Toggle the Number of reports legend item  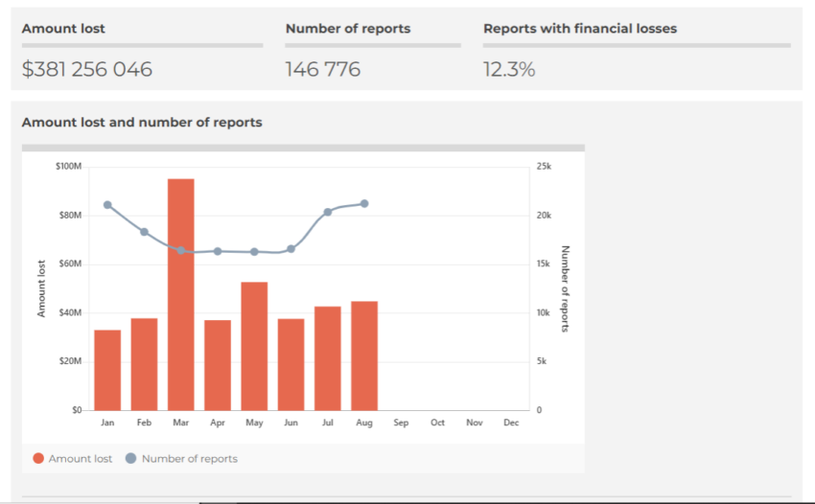(x=181, y=459)
